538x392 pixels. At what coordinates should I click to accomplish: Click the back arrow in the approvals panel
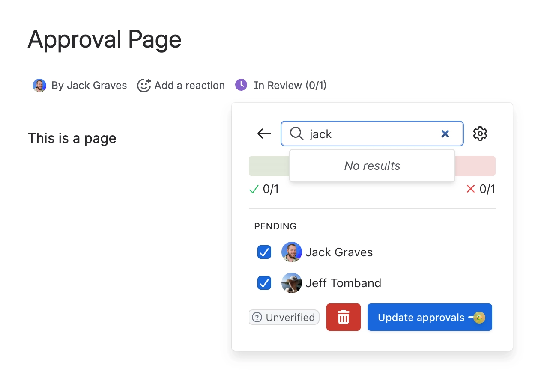click(264, 134)
